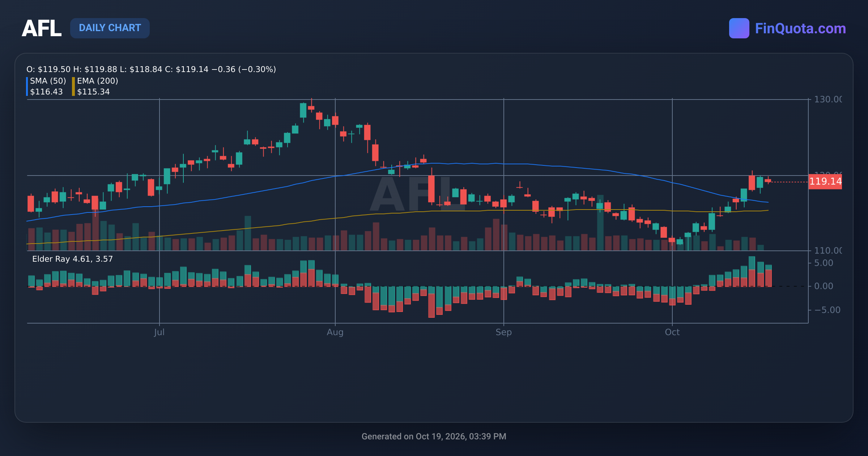Screen dimensions: 868x456
Task: Click the last red candle near 119.14
Action: coord(768,181)
